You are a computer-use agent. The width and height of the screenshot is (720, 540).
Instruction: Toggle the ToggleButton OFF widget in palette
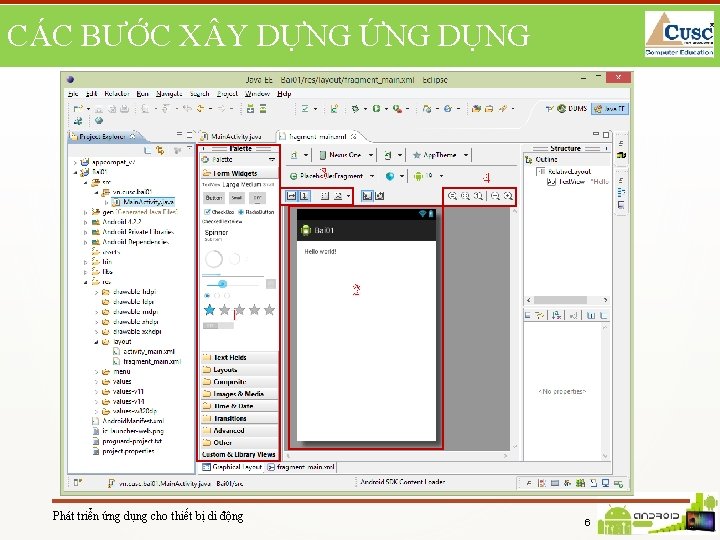click(257, 198)
